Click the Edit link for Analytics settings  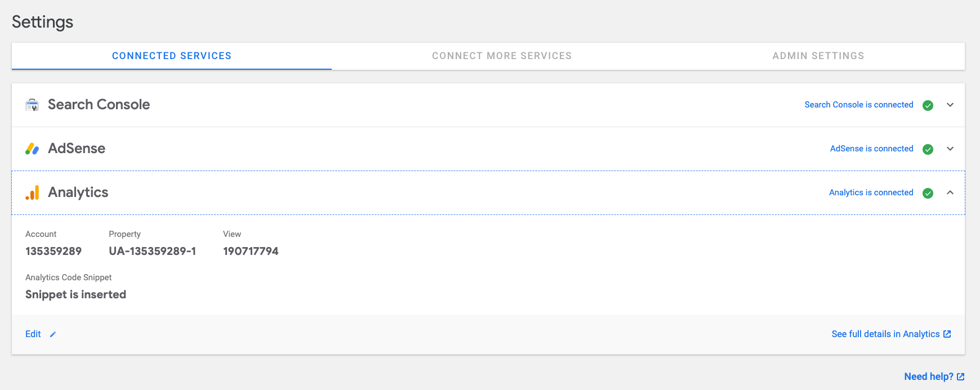click(33, 334)
